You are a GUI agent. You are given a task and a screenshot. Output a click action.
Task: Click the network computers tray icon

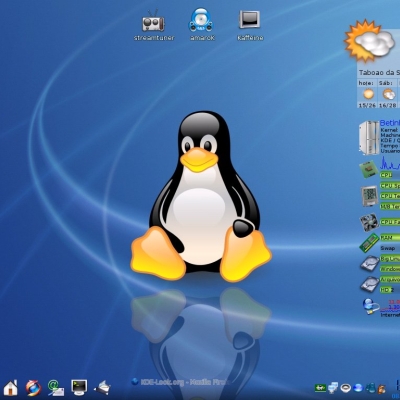(x=333, y=388)
